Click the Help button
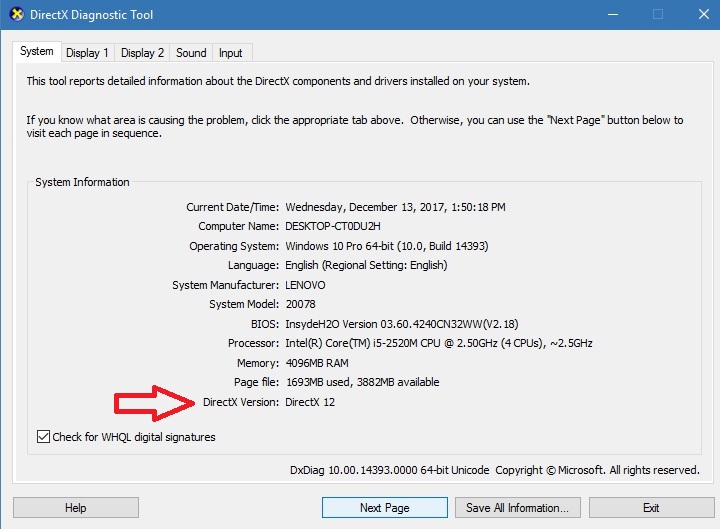720x532 pixels. [76, 508]
